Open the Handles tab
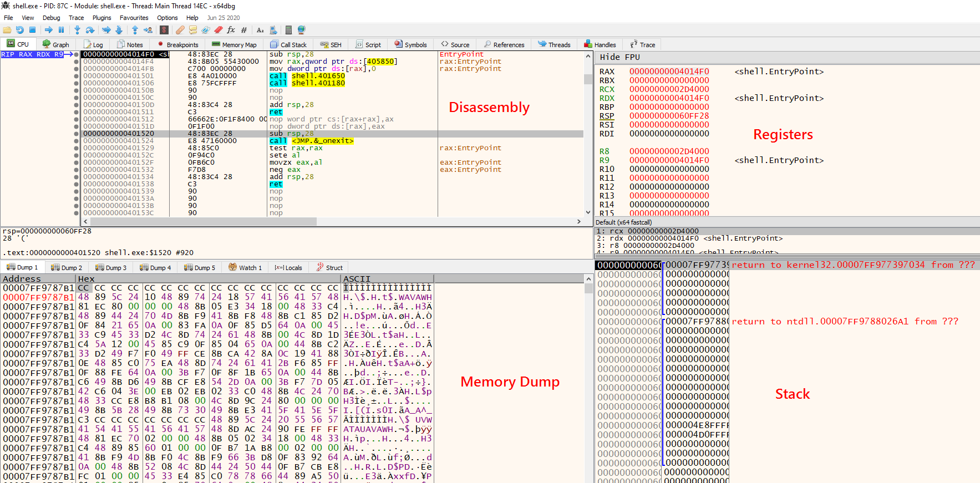Viewport: 980px width, 483px height. coord(600,45)
